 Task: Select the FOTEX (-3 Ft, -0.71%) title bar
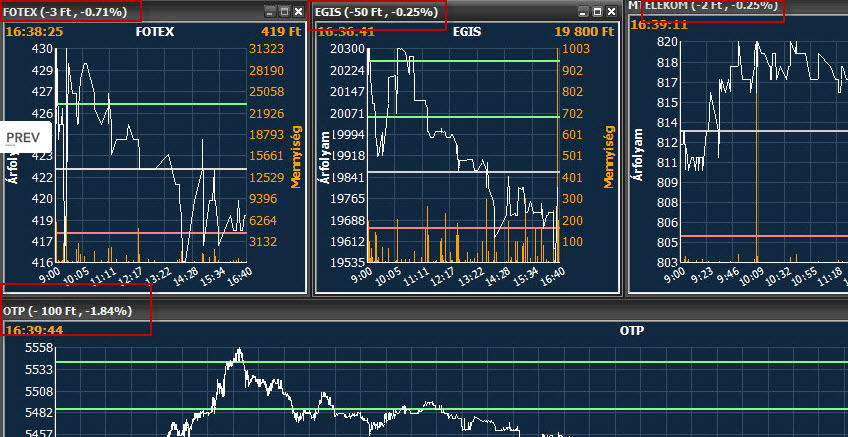point(154,11)
